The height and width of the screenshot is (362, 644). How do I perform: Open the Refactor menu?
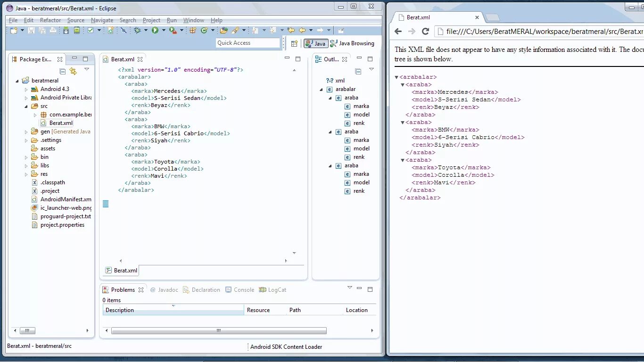[x=50, y=20]
